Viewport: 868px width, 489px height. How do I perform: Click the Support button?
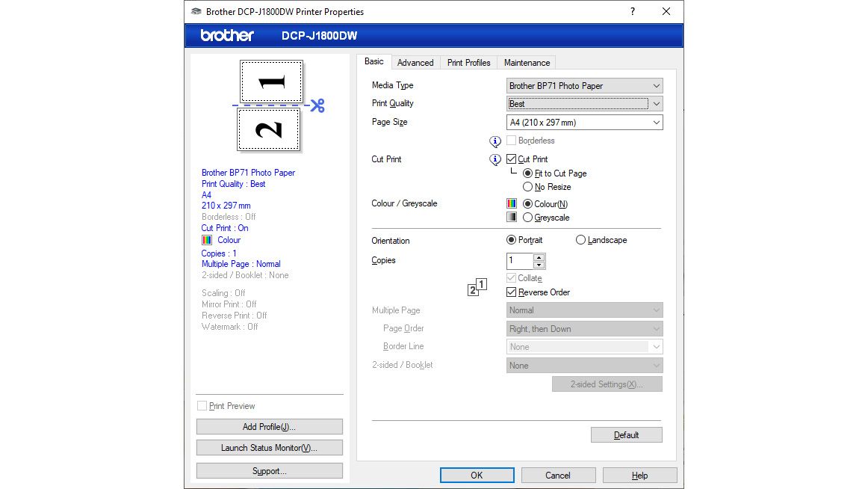(269, 471)
